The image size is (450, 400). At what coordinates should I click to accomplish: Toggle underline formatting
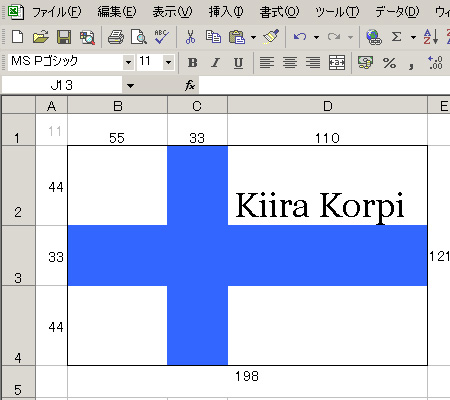coord(238,63)
